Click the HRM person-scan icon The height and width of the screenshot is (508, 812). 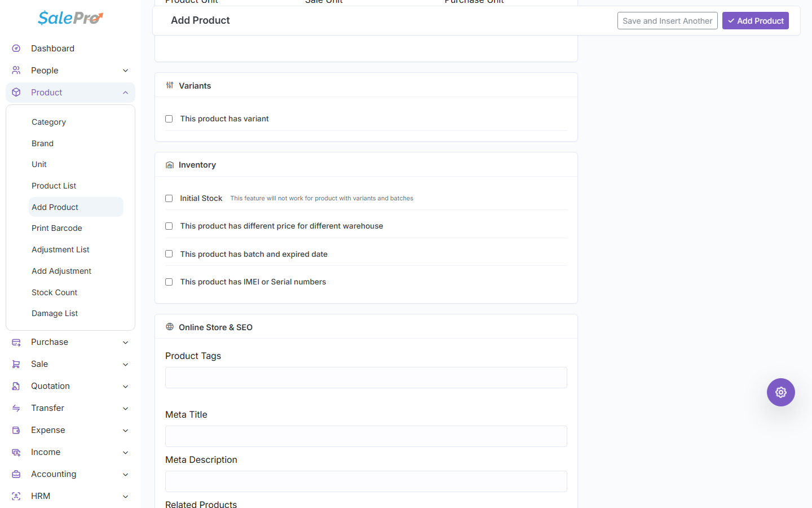(16, 497)
